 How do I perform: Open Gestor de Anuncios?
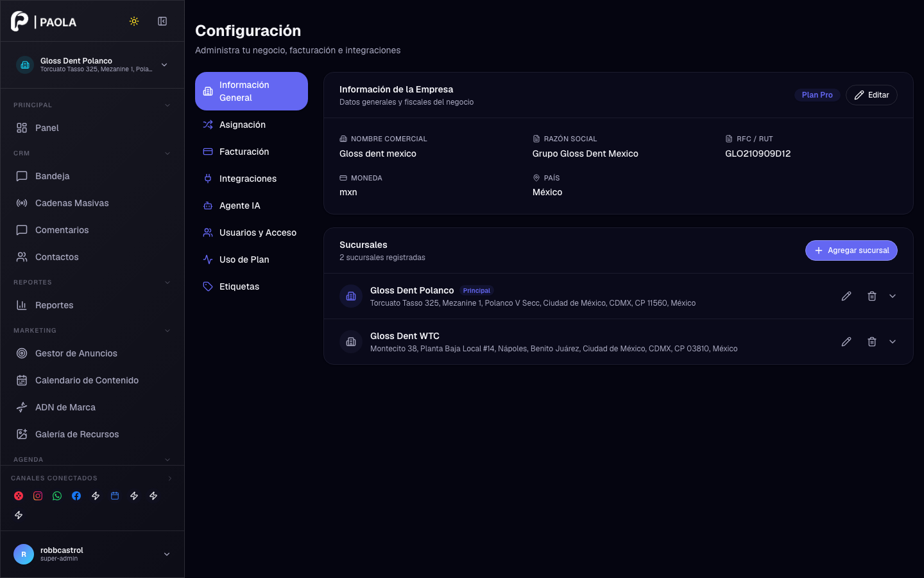(x=92, y=353)
